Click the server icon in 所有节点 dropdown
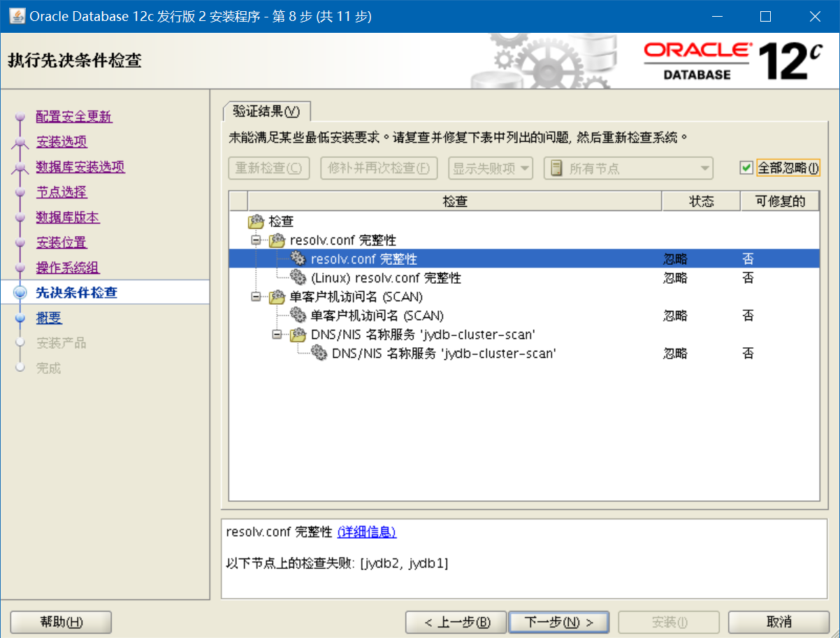Viewport: 840px width, 638px height. click(556, 168)
